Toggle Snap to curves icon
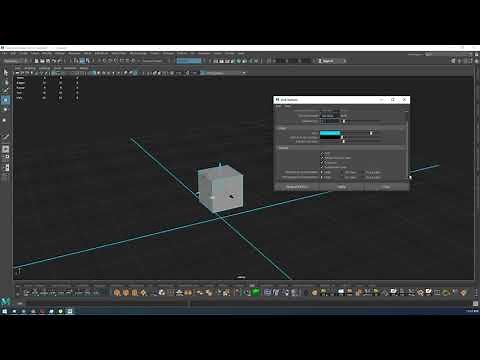 110,61
